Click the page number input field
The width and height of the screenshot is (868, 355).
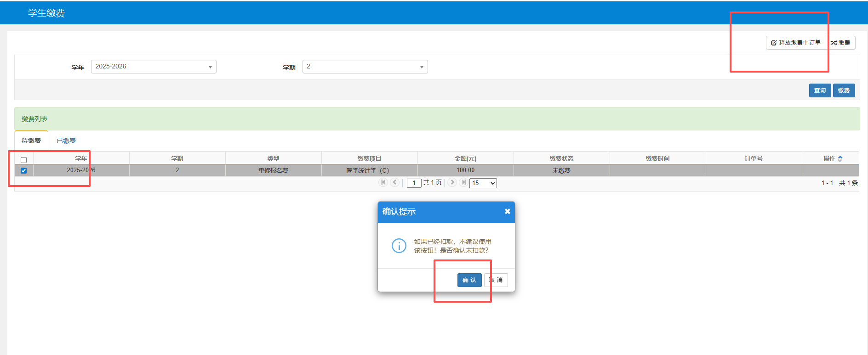coord(414,183)
